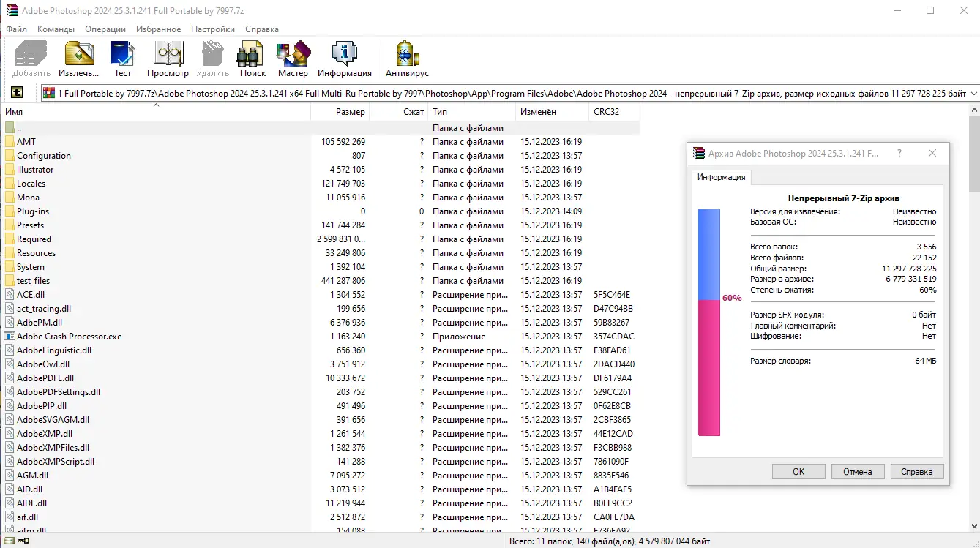Click the Отмена button

point(858,472)
